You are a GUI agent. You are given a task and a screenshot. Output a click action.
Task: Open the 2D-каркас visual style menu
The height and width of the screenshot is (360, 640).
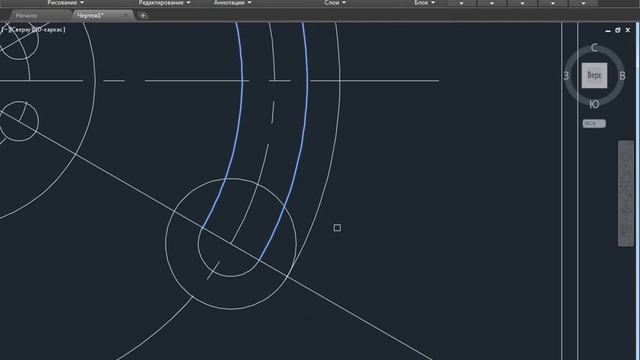49,30
